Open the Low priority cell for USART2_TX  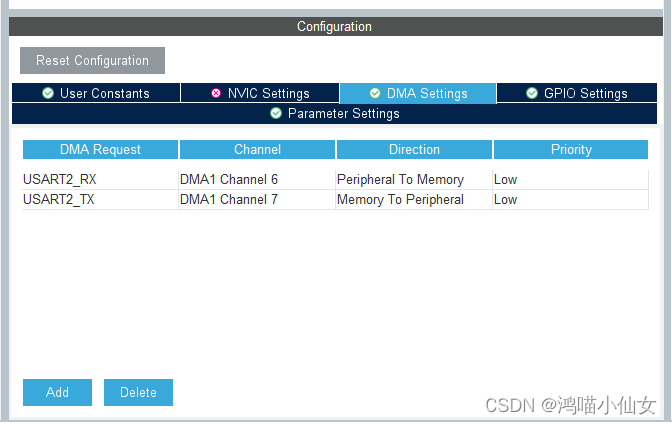[570, 200]
